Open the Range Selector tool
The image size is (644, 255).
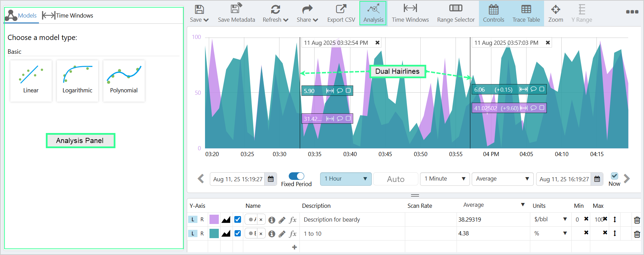pyautogui.click(x=456, y=13)
